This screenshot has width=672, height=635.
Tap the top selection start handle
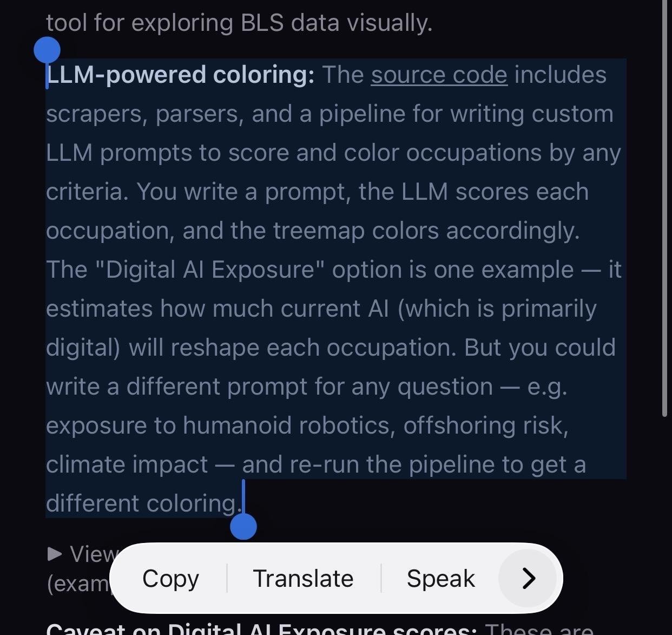pos(47,51)
